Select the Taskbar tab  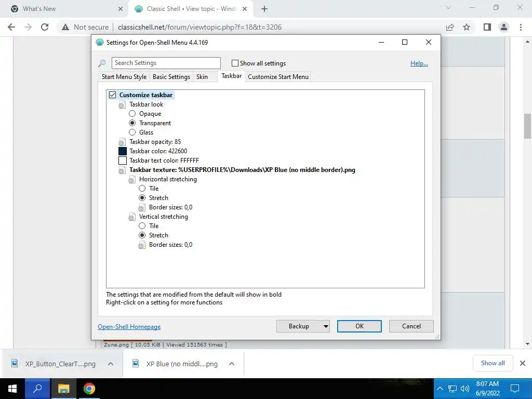[231, 76]
